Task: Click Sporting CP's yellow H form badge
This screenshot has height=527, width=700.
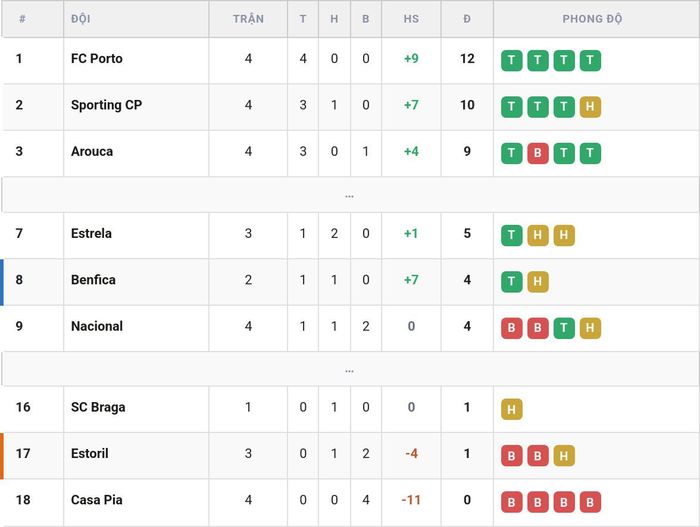Action: pyautogui.click(x=590, y=107)
